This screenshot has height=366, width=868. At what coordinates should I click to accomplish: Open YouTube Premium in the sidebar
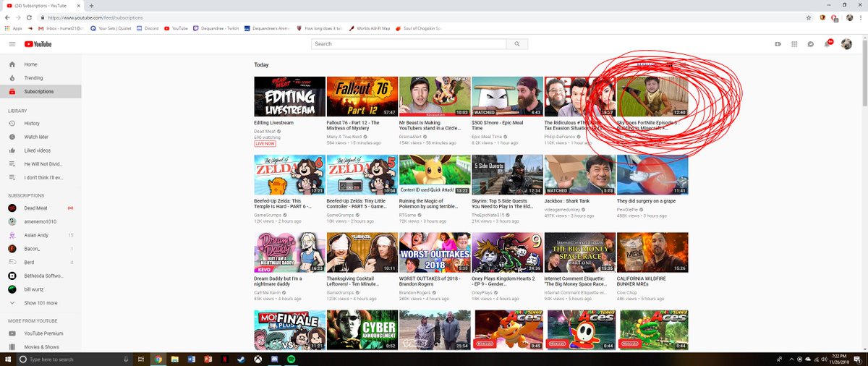click(x=41, y=333)
